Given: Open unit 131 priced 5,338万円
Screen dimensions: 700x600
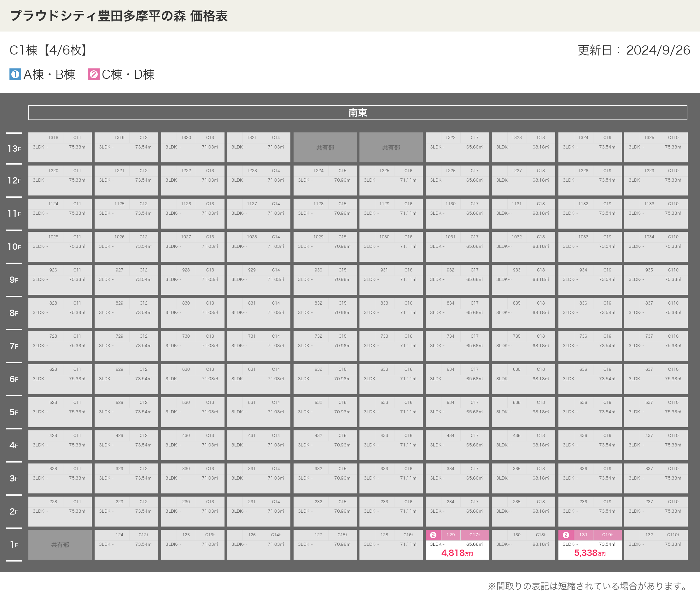Looking at the screenshot, I should click(x=590, y=545).
